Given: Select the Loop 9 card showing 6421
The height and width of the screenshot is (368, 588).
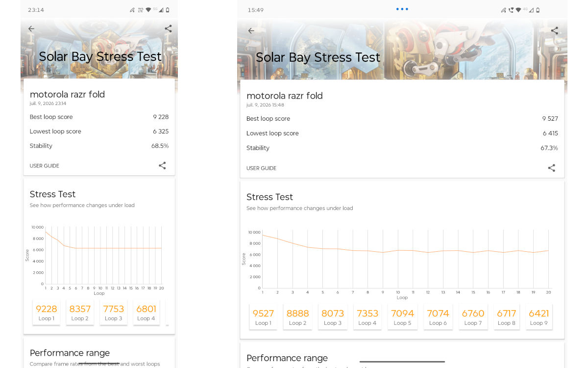Looking at the screenshot, I should tap(539, 316).
